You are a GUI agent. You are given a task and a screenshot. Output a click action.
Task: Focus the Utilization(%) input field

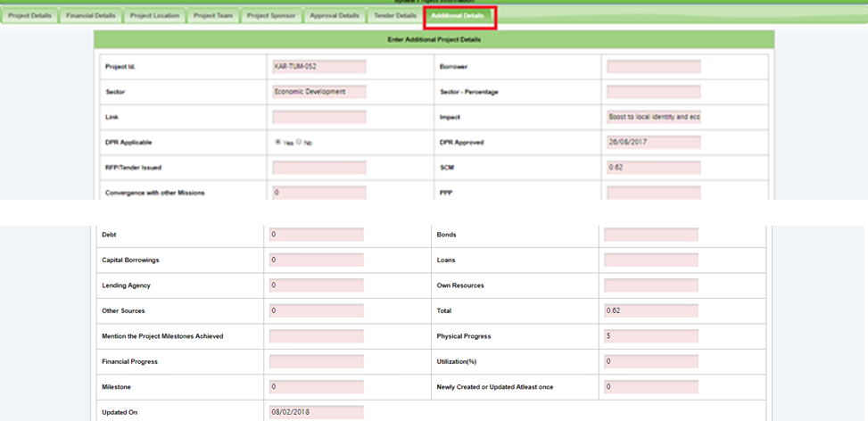[x=650, y=361]
